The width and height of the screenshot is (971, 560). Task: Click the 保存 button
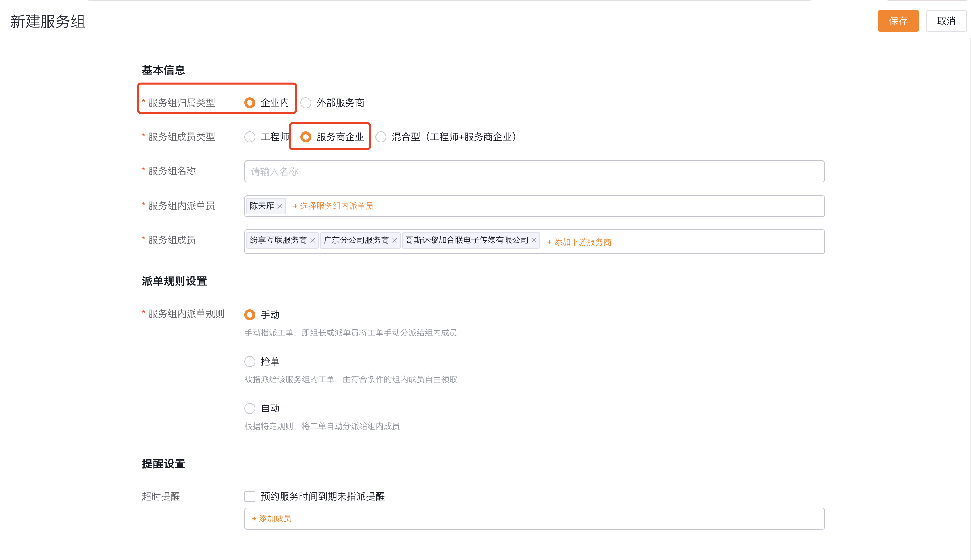898,21
